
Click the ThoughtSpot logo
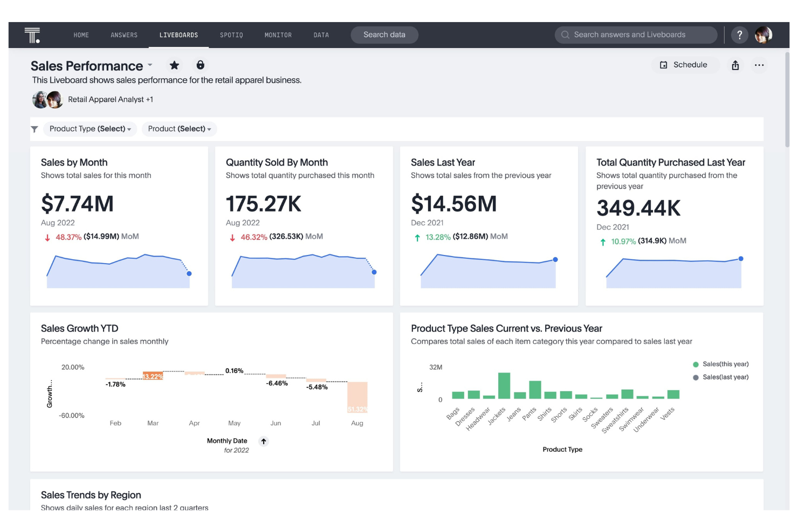tap(32, 34)
